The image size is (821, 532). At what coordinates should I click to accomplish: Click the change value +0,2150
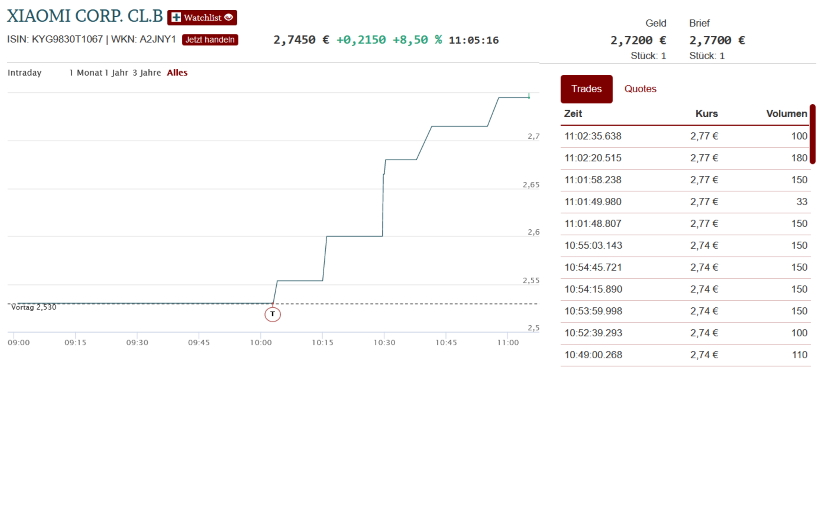click(x=361, y=40)
